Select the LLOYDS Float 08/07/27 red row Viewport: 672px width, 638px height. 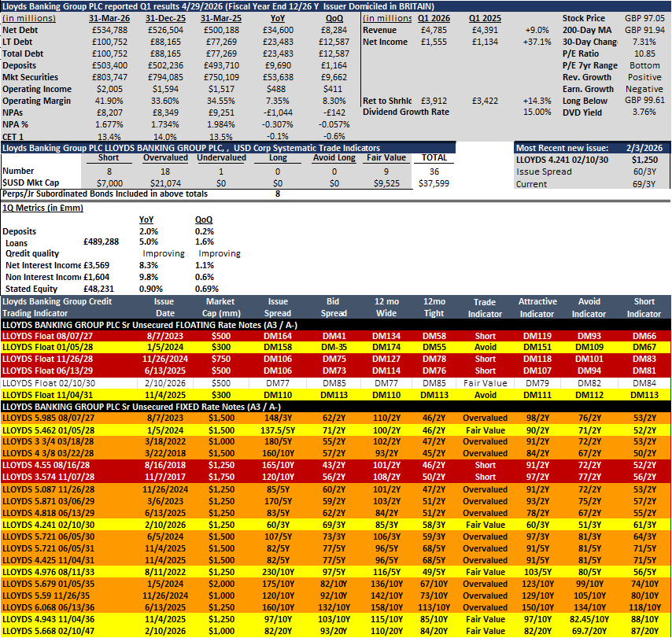coord(335,336)
